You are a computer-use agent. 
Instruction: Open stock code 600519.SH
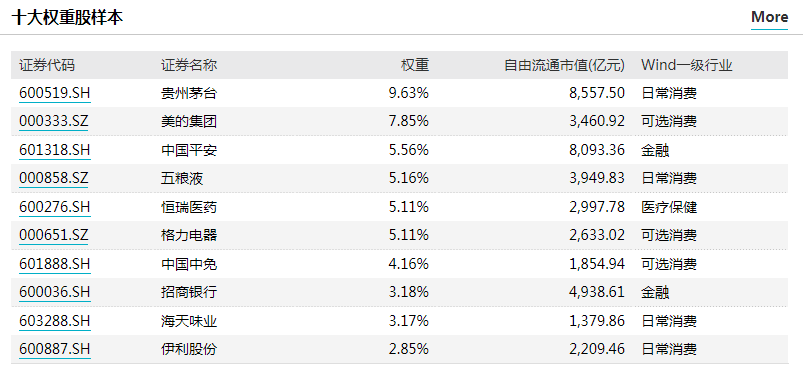pos(55,93)
